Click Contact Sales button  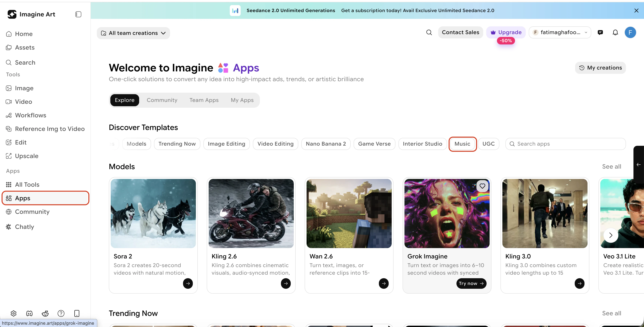[x=461, y=32]
